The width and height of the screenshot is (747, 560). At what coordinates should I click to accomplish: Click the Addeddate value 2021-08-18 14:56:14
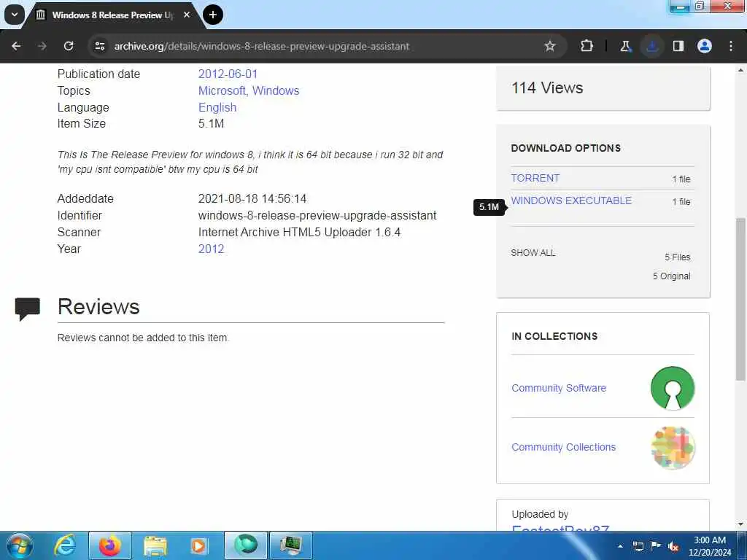tap(252, 198)
